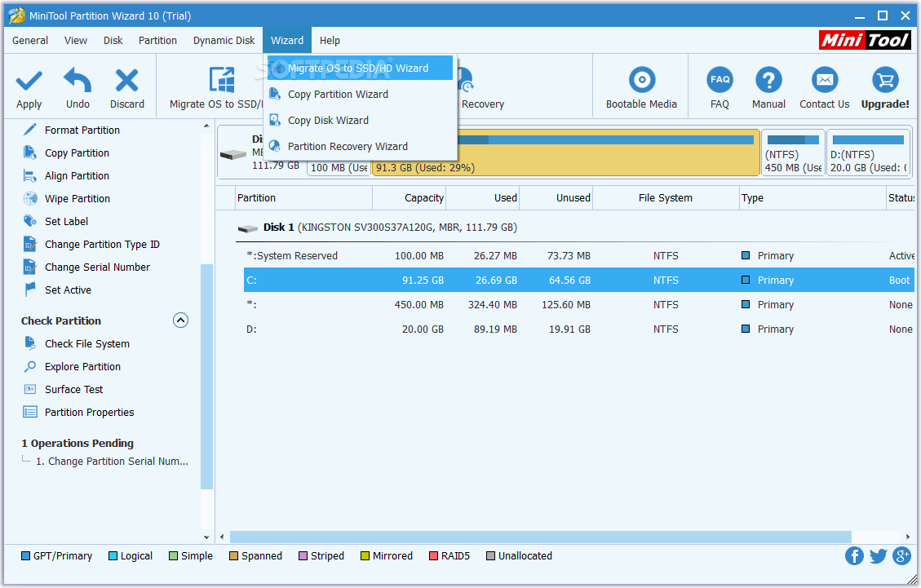Select the D: partition row
The image size is (921, 588).
[578, 329]
